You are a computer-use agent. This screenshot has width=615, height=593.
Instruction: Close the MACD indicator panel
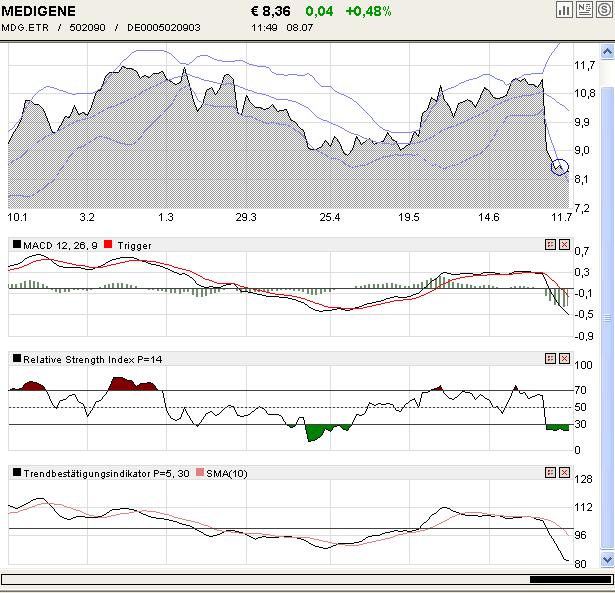(564, 245)
